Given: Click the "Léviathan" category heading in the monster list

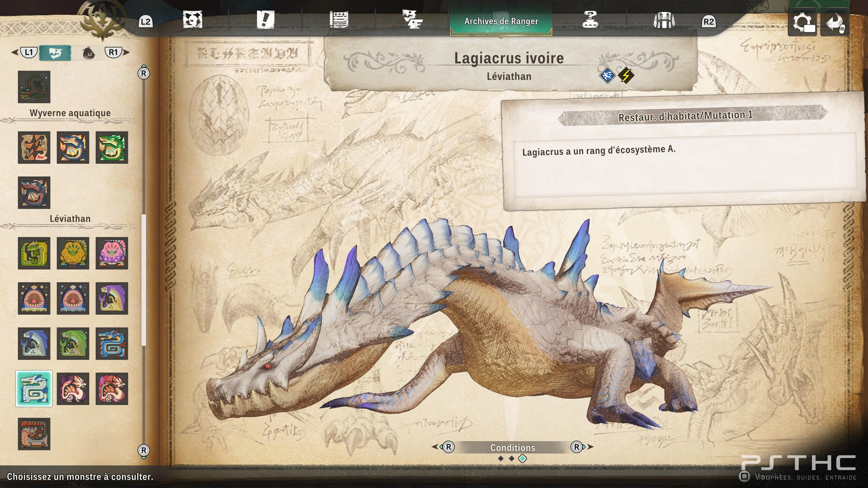Looking at the screenshot, I should coord(70,219).
